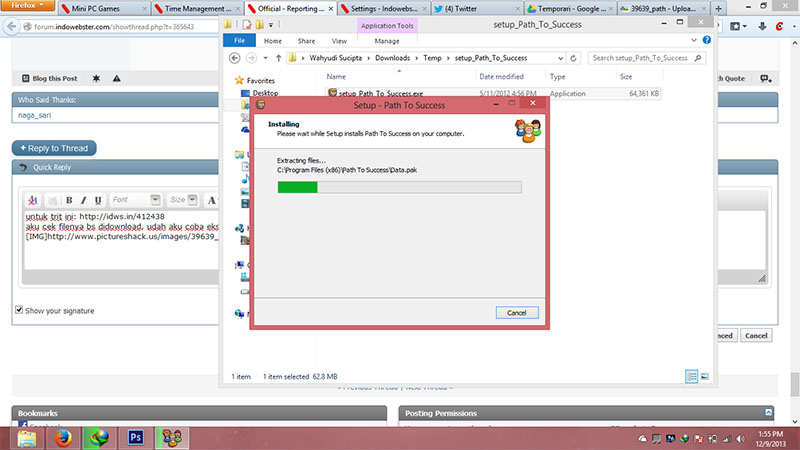Viewport: 800px width, 450px height.
Task: Toggle bold in Quick Reply editor
Action: pyautogui.click(x=69, y=200)
